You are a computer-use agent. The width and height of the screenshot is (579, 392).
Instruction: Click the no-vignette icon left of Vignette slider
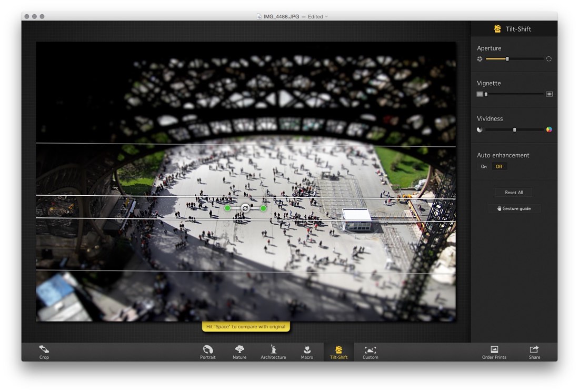[480, 94]
